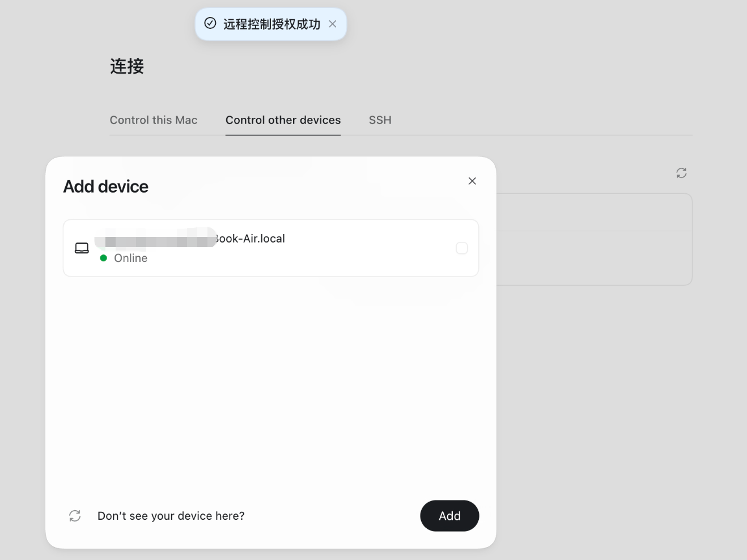Click the 远程控制授权成功 toast message text
This screenshot has height=560, width=747.
[x=271, y=24]
